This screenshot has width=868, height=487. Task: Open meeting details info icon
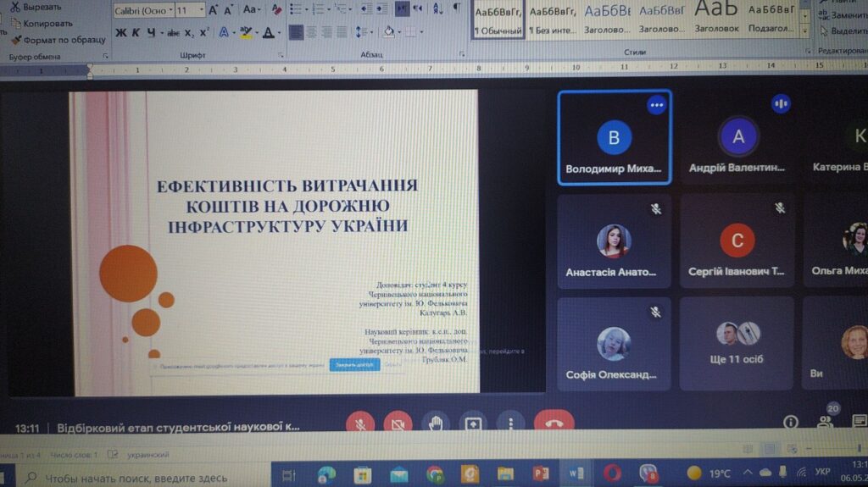click(x=791, y=423)
